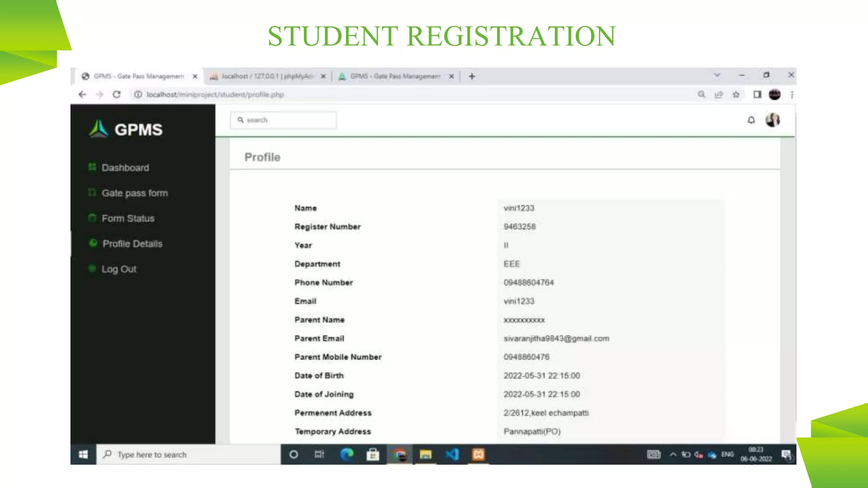Click Log Out in sidebar
This screenshot has height=488, width=868.
click(x=119, y=269)
